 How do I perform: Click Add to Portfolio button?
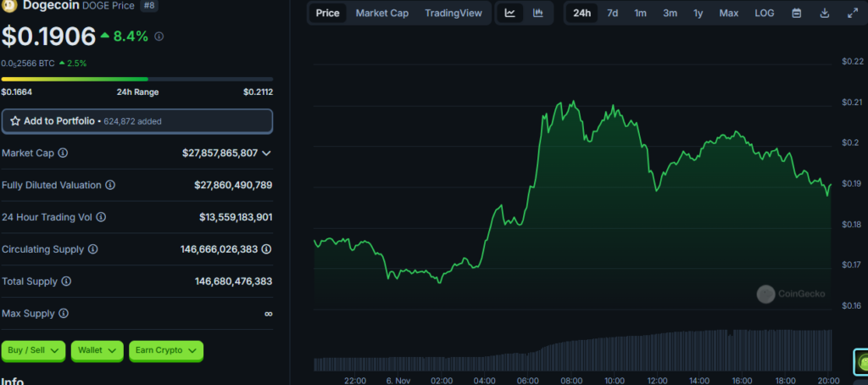tap(137, 120)
